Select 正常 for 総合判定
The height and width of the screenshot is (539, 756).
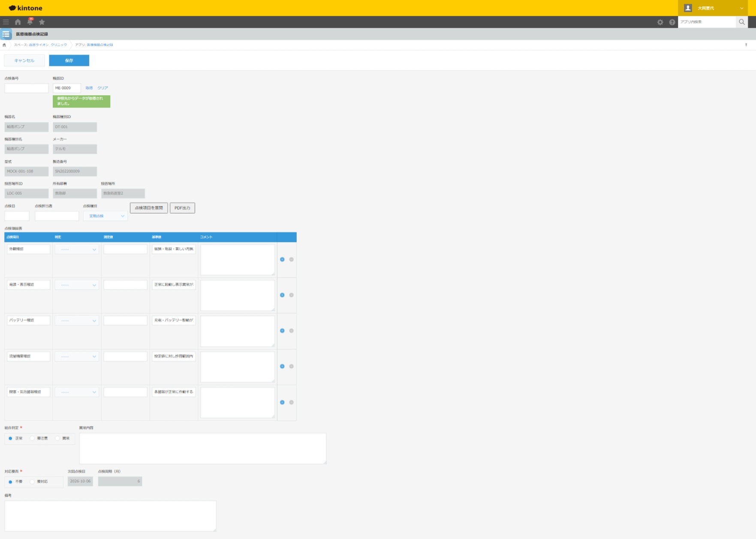[x=15, y=438]
